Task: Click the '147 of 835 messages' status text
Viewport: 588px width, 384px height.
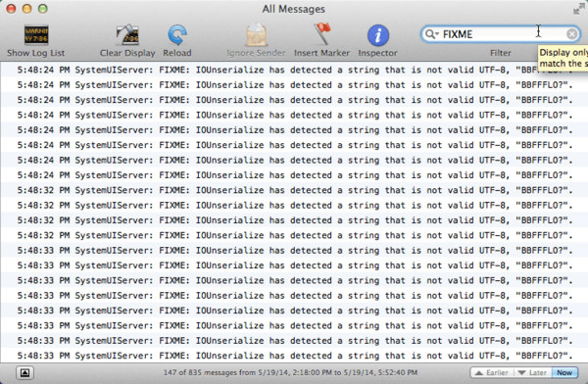Action: point(290,372)
